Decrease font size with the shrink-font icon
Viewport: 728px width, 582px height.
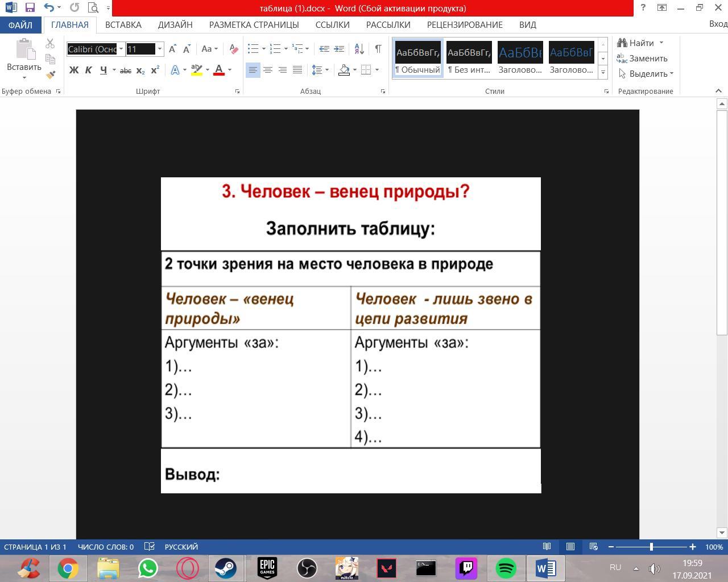[186, 49]
